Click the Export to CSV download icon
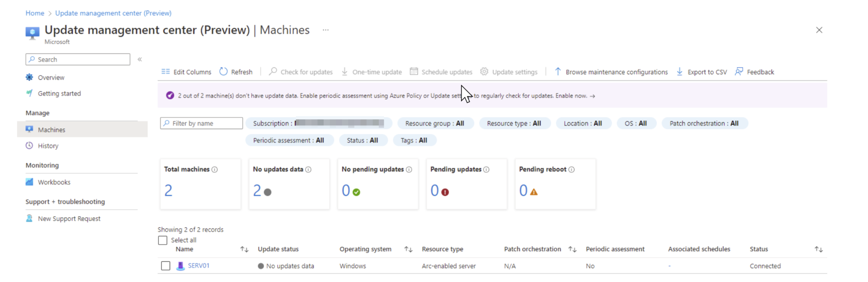868x282 pixels. click(679, 71)
